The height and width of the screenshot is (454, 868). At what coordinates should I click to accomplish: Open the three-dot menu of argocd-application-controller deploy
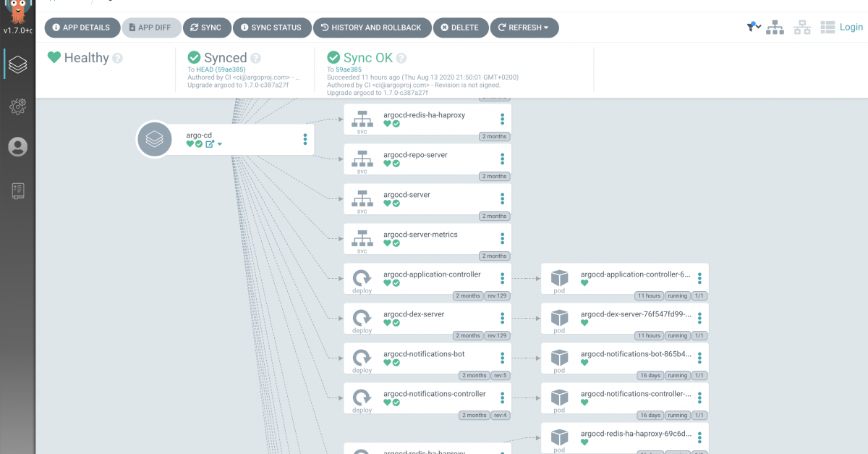[x=503, y=279]
